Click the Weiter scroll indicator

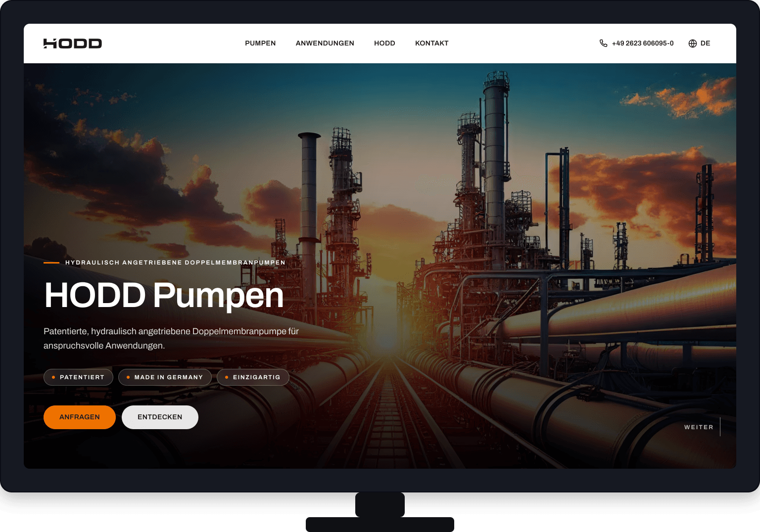702,427
